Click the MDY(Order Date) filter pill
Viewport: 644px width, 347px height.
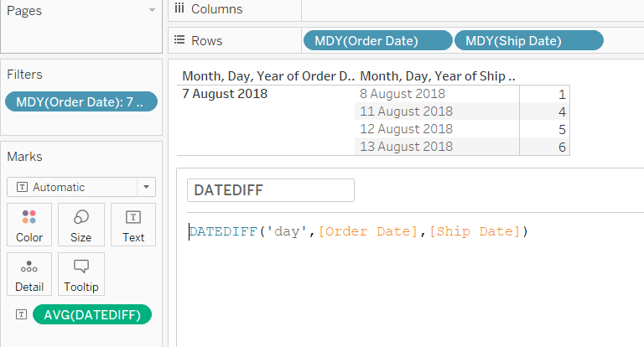click(x=80, y=102)
